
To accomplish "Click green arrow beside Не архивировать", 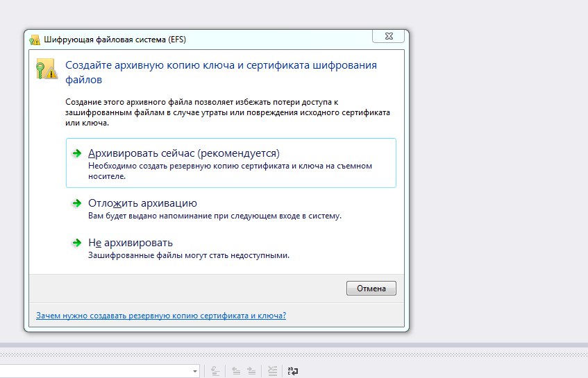I will [x=77, y=243].
